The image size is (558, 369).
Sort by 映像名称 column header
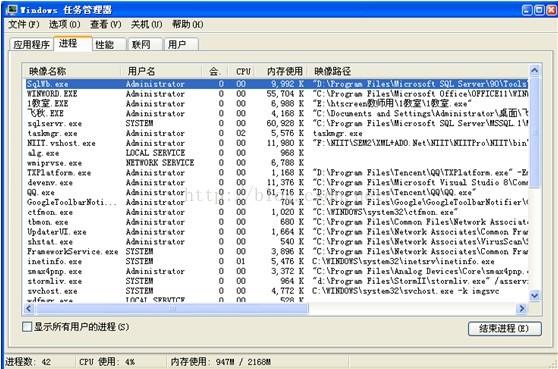click(x=71, y=71)
